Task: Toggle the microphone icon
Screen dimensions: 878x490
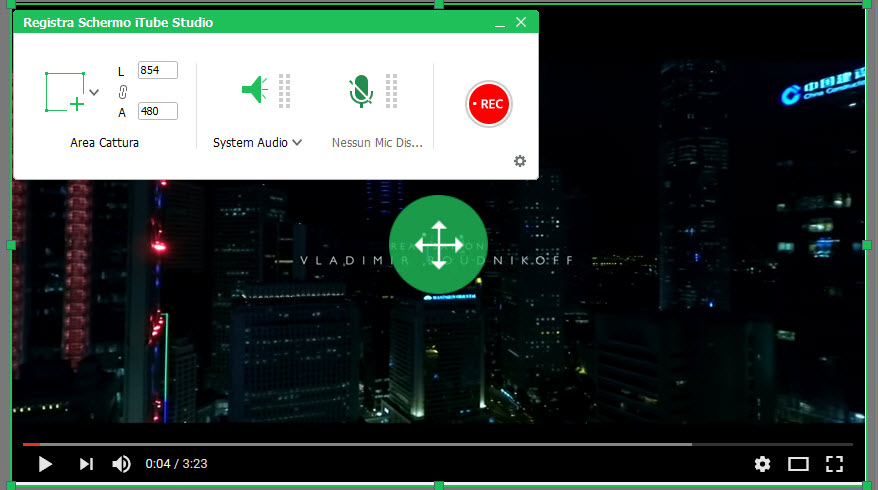Action: pos(361,91)
